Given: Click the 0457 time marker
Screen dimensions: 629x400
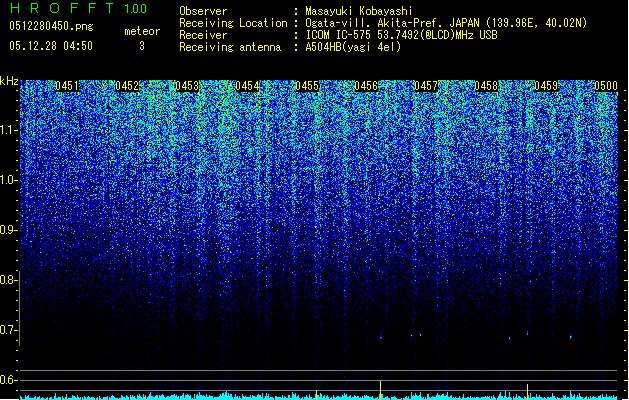Looking at the screenshot, I should point(426,86).
